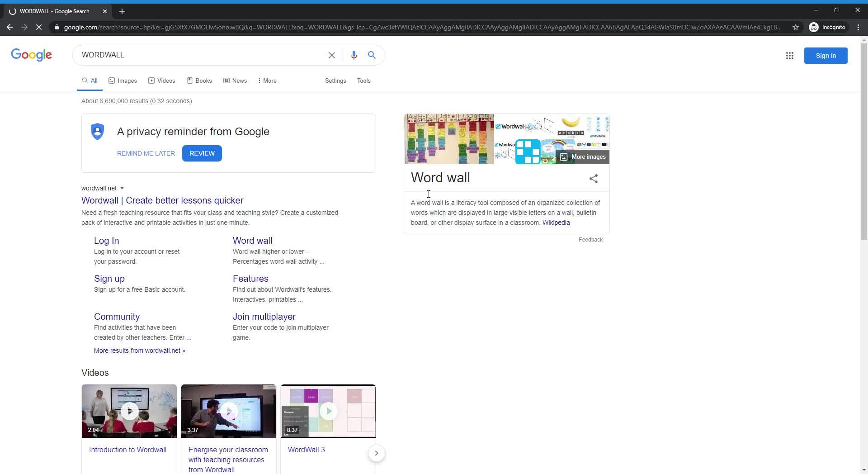Play the Introduction to Wordwall video
Image resolution: width=868 pixels, height=474 pixels.
click(129, 411)
